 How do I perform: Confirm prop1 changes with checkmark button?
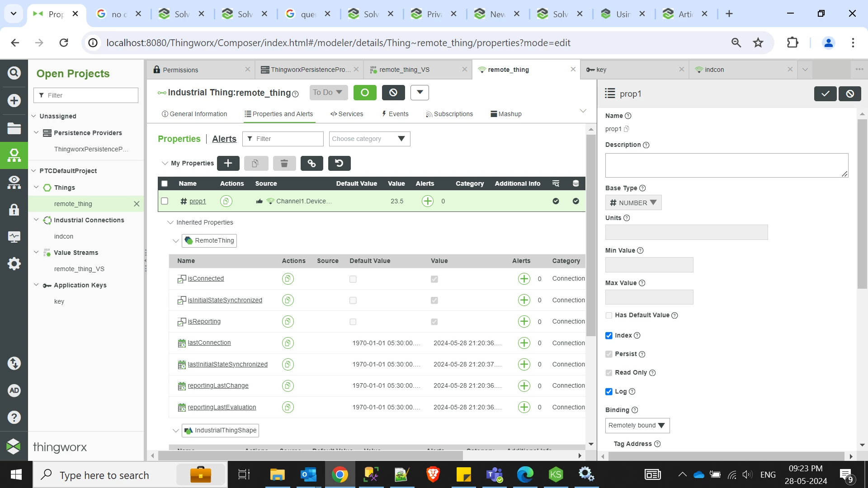(825, 94)
